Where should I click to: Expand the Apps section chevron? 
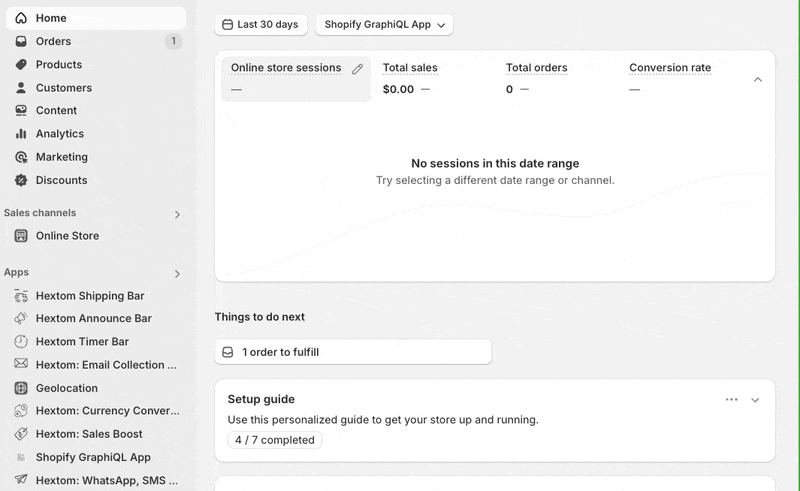177,274
